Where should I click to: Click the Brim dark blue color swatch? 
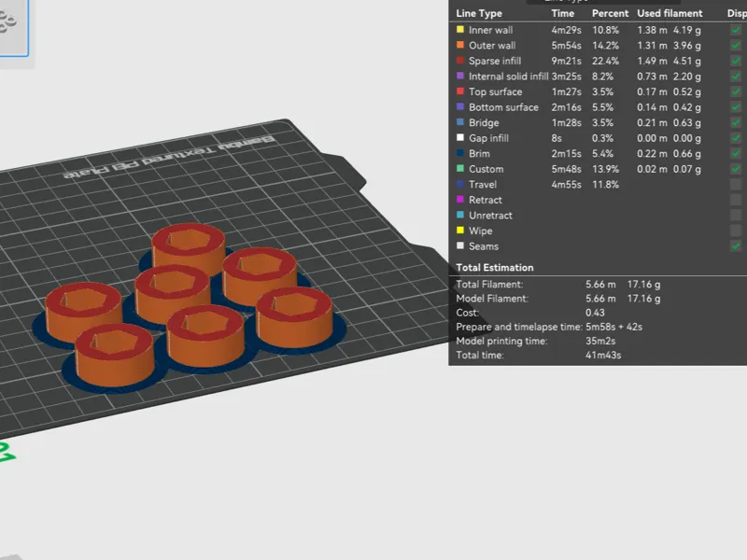[x=459, y=153]
